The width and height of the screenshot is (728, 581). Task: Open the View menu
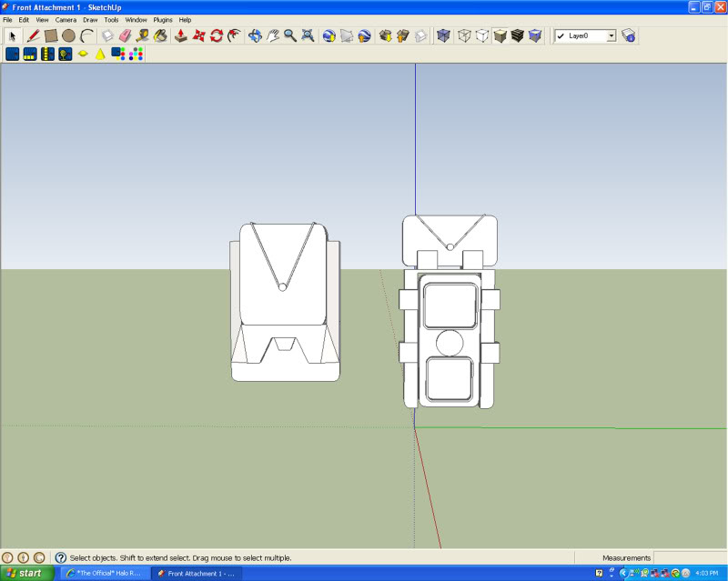(42, 20)
